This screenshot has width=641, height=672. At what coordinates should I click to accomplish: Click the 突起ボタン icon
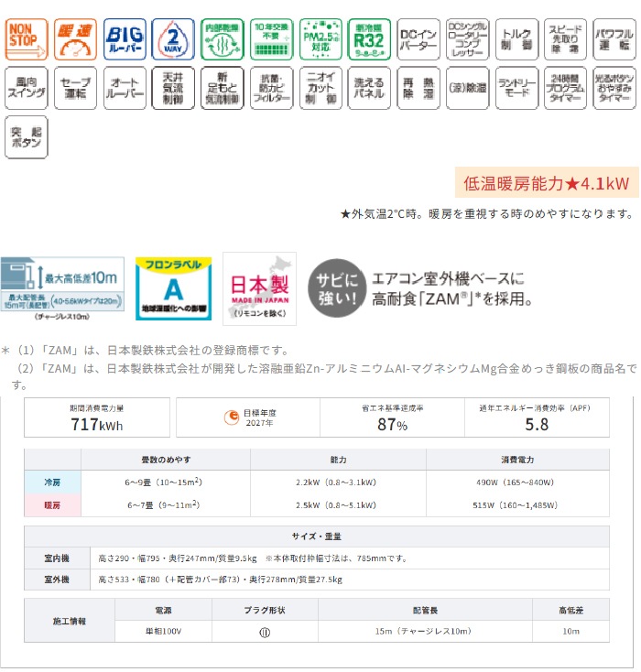point(27,137)
